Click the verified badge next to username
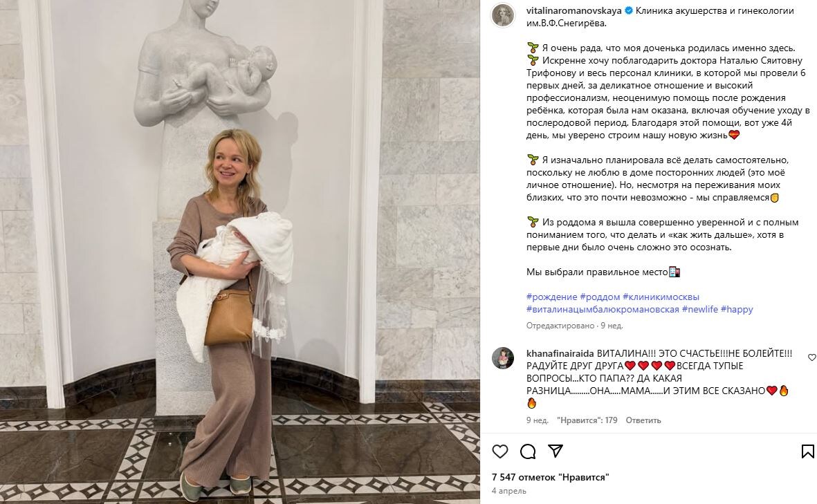This screenshot has height=504, width=817. (x=628, y=10)
